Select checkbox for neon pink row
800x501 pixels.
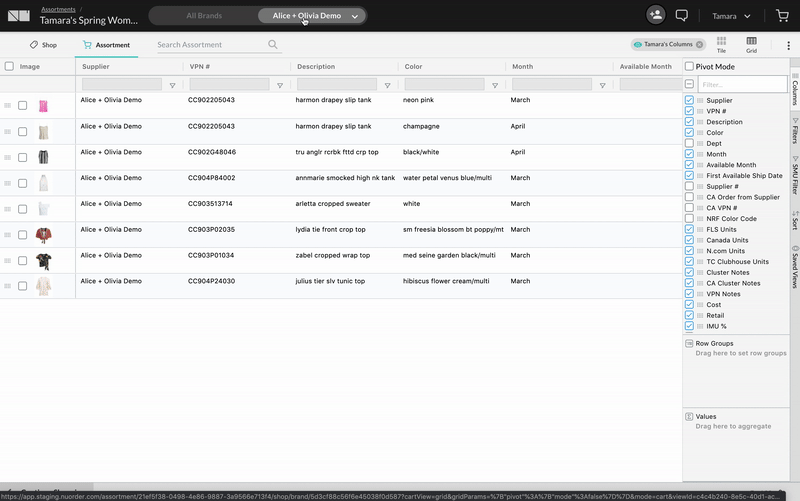coord(22,106)
